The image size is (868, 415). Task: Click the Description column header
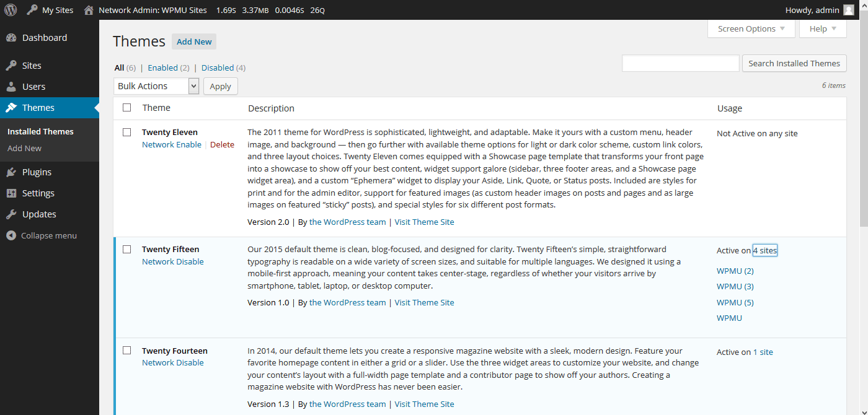click(271, 108)
